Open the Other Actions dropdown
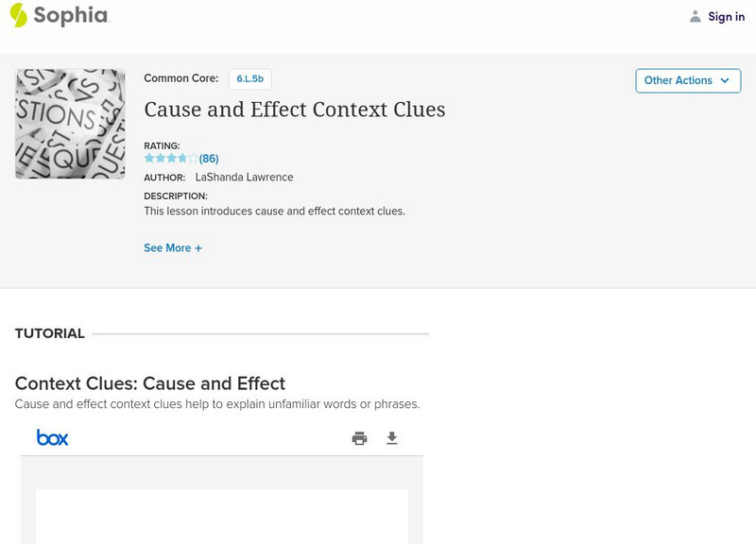The width and height of the screenshot is (756, 544). 688,80
